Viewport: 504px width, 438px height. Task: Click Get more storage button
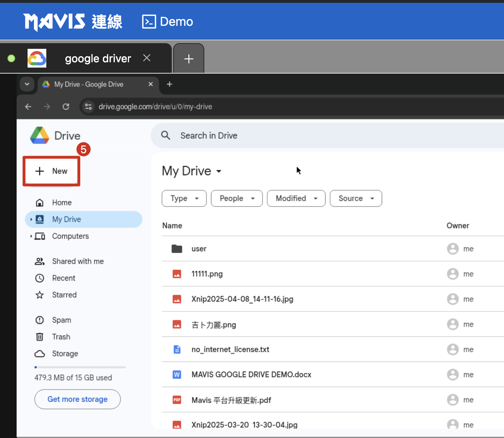tap(77, 399)
